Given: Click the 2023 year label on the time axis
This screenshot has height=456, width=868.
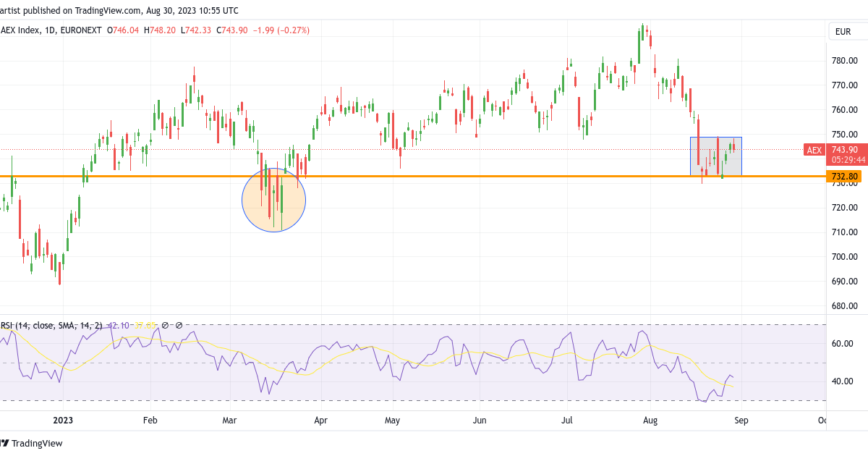Looking at the screenshot, I should pyautogui.click(x=62, y=420).
